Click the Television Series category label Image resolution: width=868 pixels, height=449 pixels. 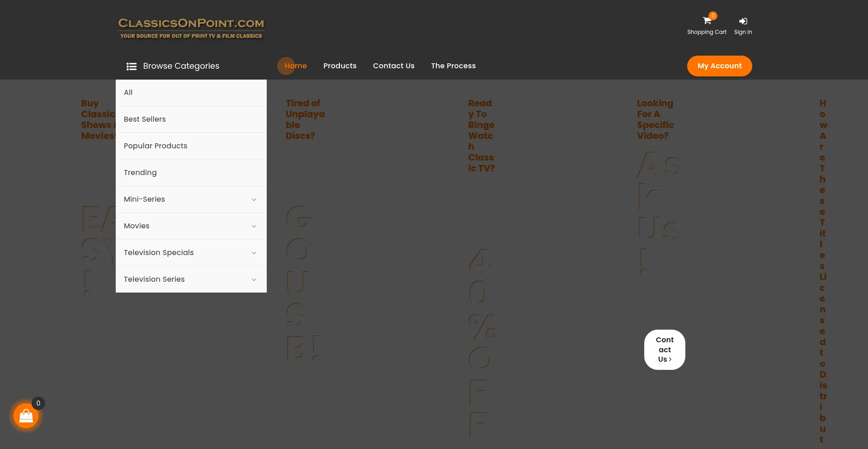154,279
